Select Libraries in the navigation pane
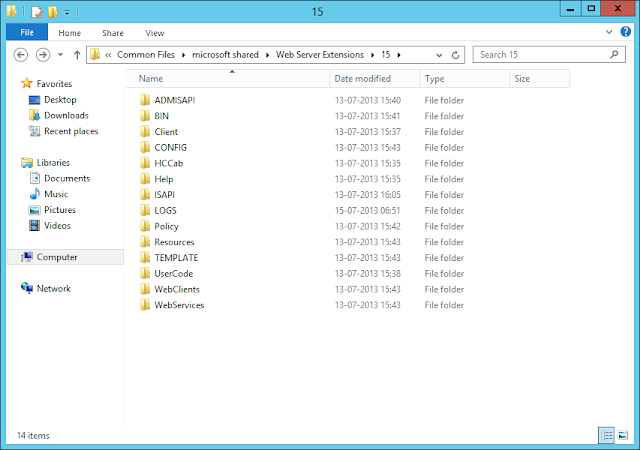The height and width of the screenshot is (450, 640). [x=53, y=163]
